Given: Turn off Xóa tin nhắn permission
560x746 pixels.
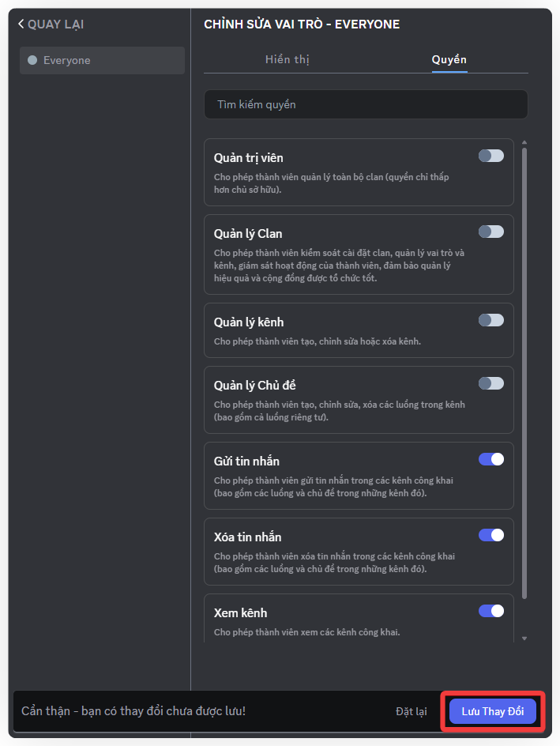Looking at the screenshot, I should pyautogui.click(x=490, y=535).
